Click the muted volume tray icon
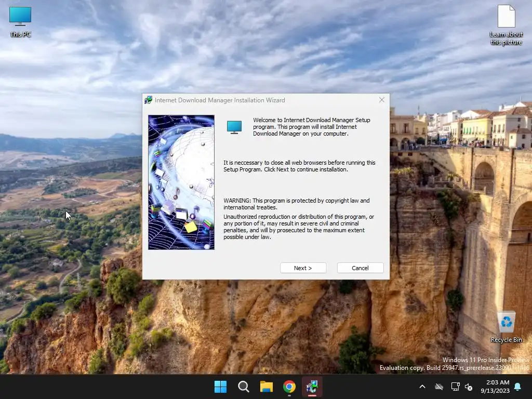Image resolution: width=532 pixels, height=399 pixels. 469,387
